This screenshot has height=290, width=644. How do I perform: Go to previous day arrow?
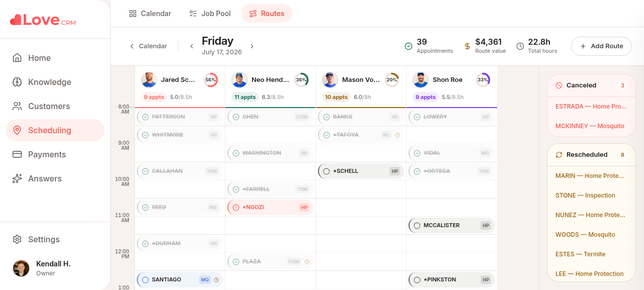pos(192,46)
